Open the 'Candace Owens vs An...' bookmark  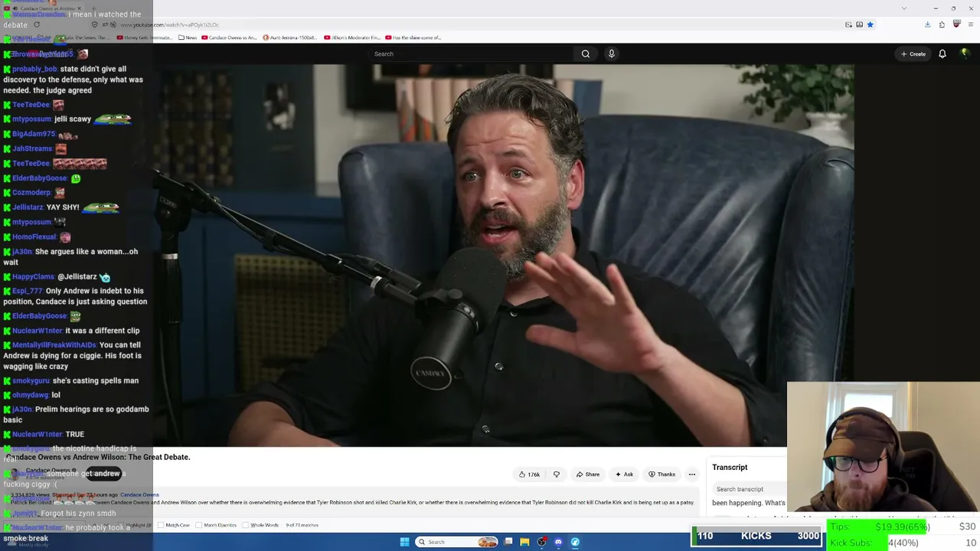point(229,37)
